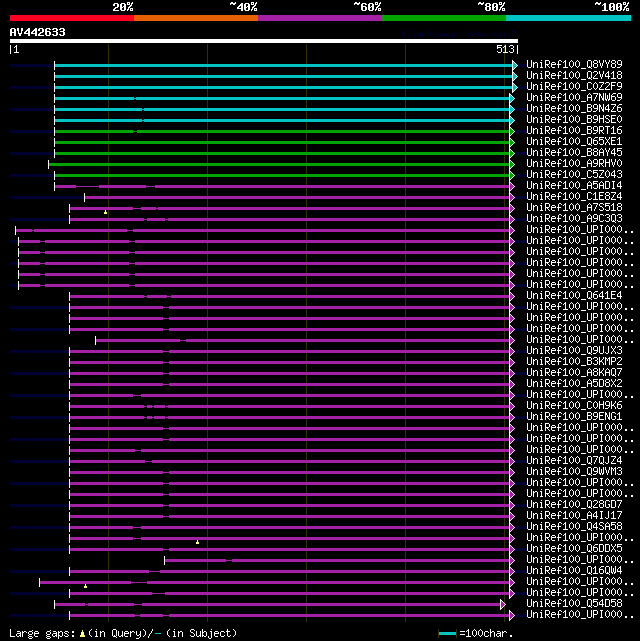The height and width of the screenshot is (641, 640).
Task: Open the UniRef100_A5D8X2 hit label
Action: coord(574,383)
